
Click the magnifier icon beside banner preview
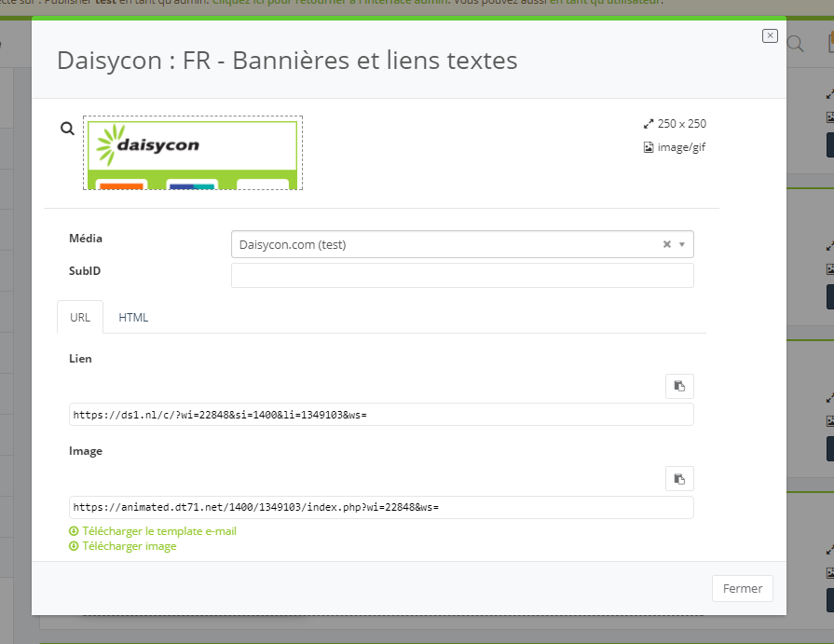(67, 129)
